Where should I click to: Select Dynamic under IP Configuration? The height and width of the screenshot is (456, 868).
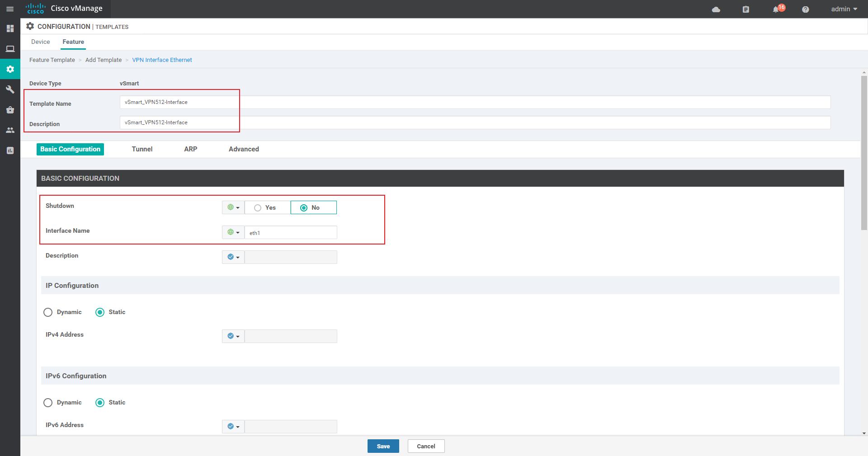pos(48,312)
